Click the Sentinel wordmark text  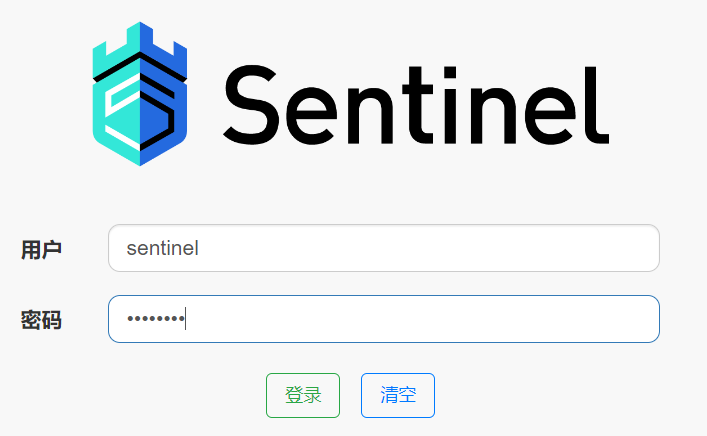416,103
